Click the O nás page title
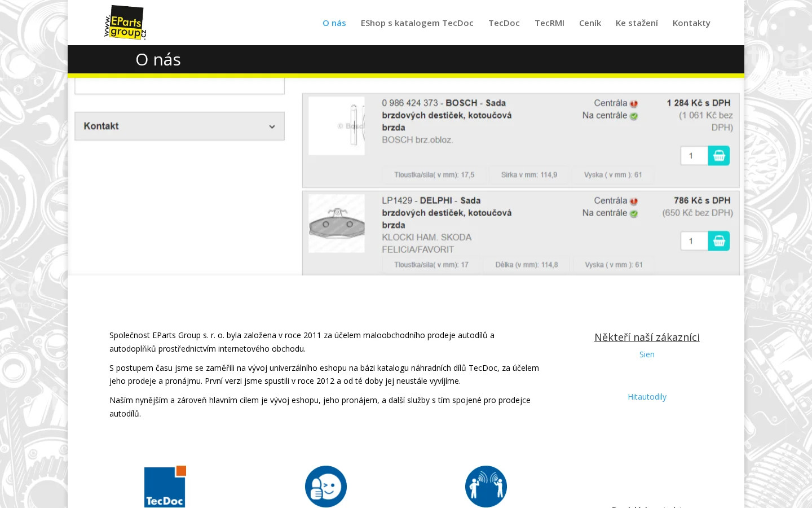This screenshot has width=812, height=508. pos(158,59)
